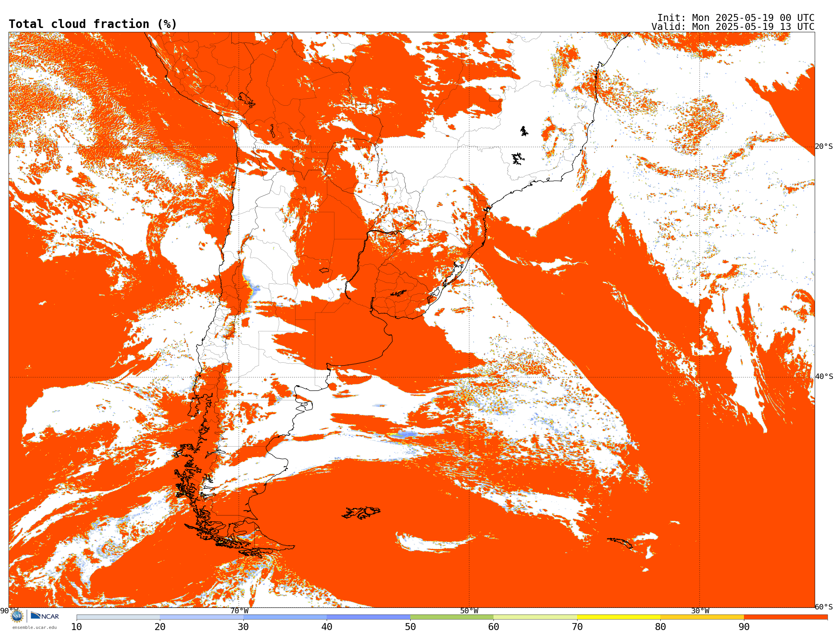Click the colorbar label '20'
Image resolution: width=840 pixels, height=632 pixels.
[x=160, y=627]
